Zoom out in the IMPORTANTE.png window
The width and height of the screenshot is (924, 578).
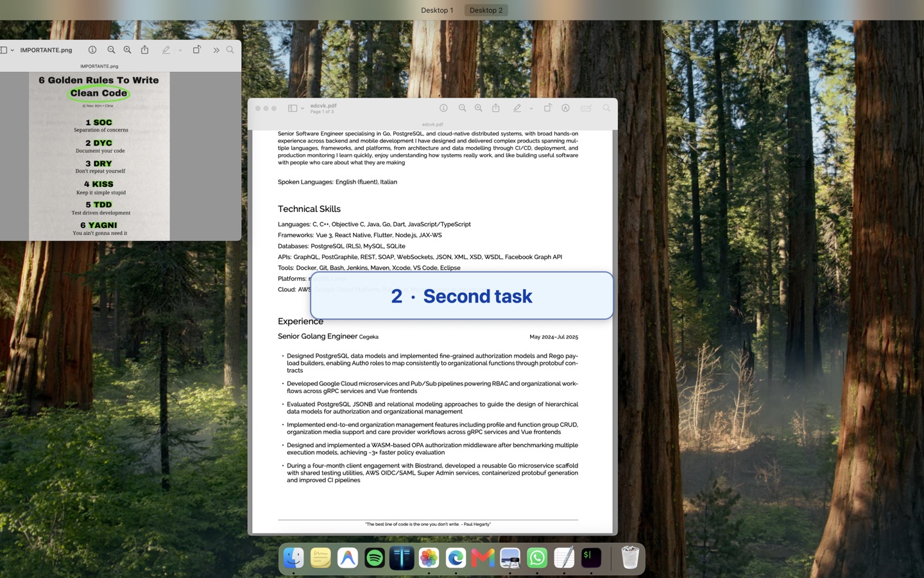tap(111, 50)
